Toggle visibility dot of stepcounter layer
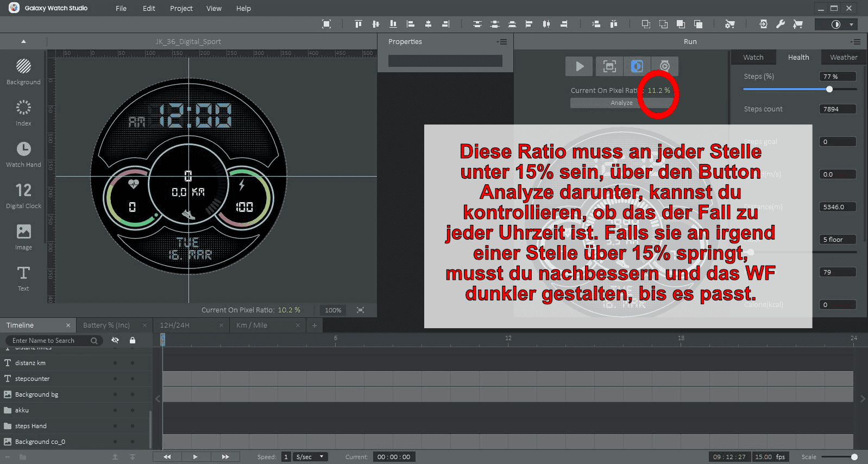868x464 pixels. pyautogui.click(x=115, y=379)
